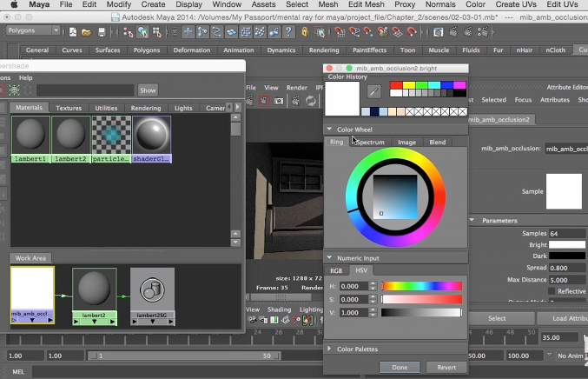
Task: Select the lambert2SG node in Work Area
Action: 152,296
